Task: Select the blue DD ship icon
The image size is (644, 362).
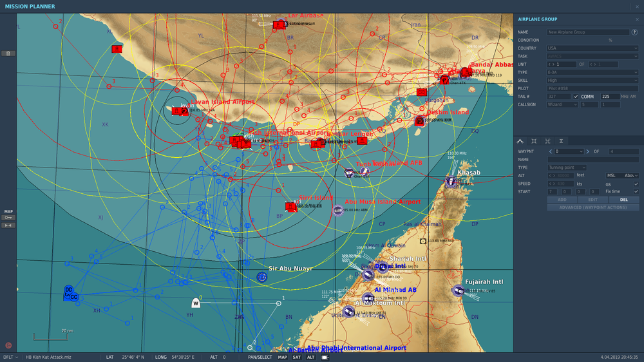Action: [x=69, y=290]
